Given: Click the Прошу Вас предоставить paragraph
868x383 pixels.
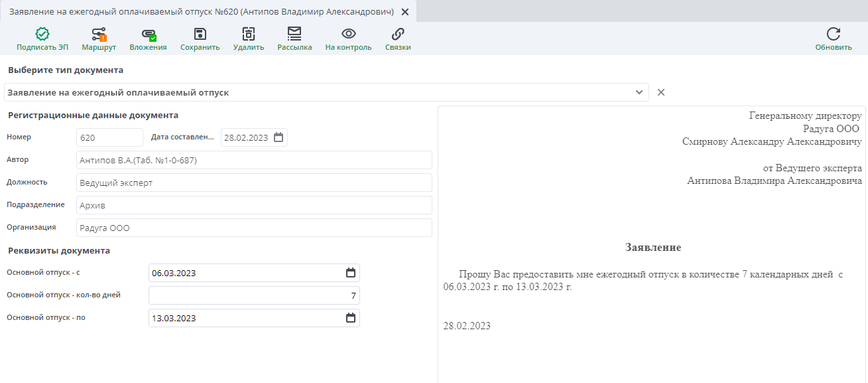Looking at the screenshot, I should [643, 281].
